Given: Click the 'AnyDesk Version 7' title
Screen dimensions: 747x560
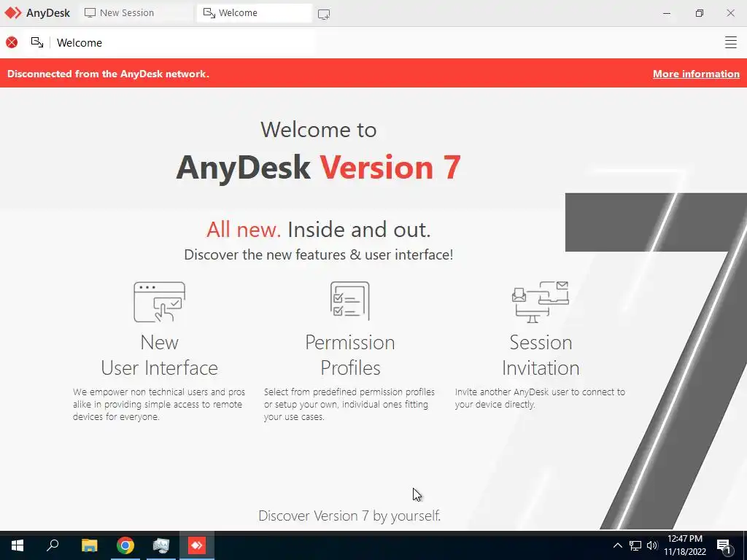Looking at the screenshot, I should pos(318,168).
